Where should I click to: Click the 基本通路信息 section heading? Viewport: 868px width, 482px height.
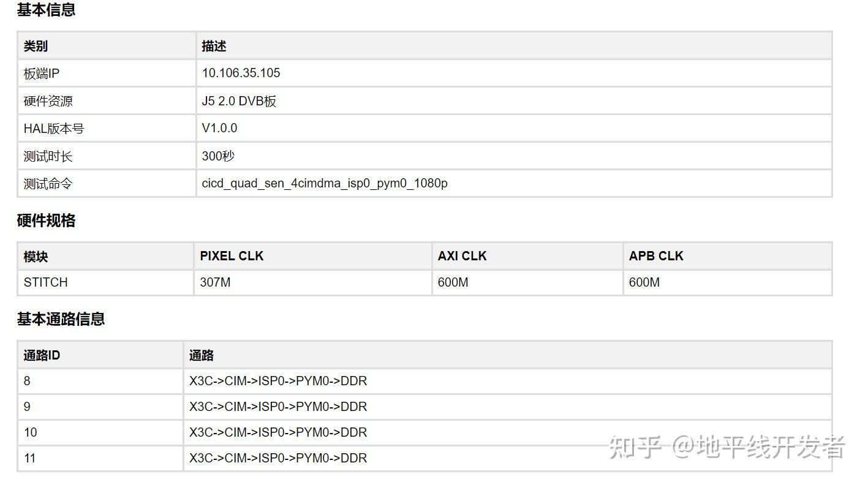[x=61, y=319]
